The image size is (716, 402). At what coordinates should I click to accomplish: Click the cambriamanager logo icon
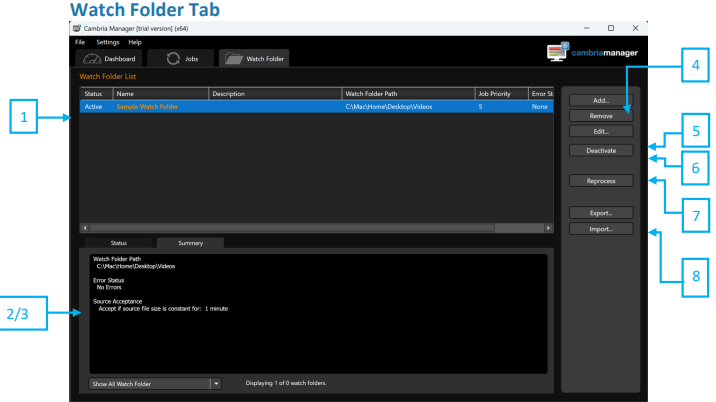pos(558,52)
